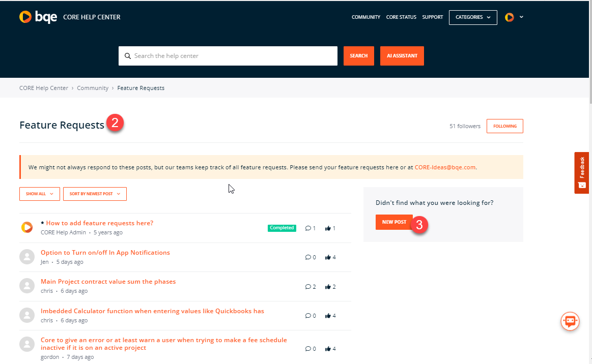This screenshot has height=364, width=592.
Task: Open 'Main Project contract value sum the phases'
Action: point(108,282)
